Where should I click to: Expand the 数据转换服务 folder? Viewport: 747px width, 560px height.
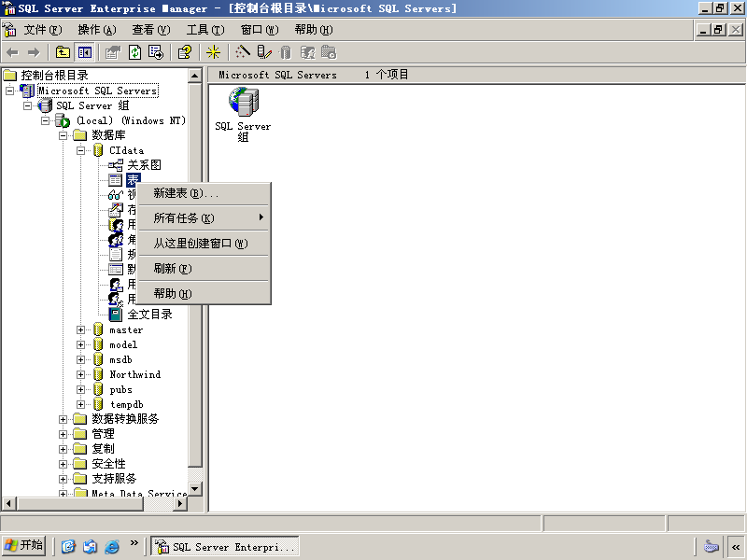tap(63, 419)
